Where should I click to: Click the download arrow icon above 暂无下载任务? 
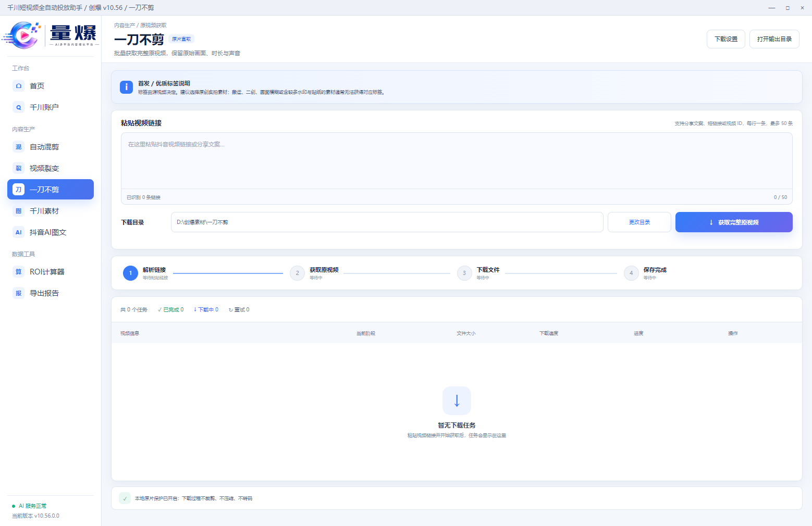click(x=457, y=400)
